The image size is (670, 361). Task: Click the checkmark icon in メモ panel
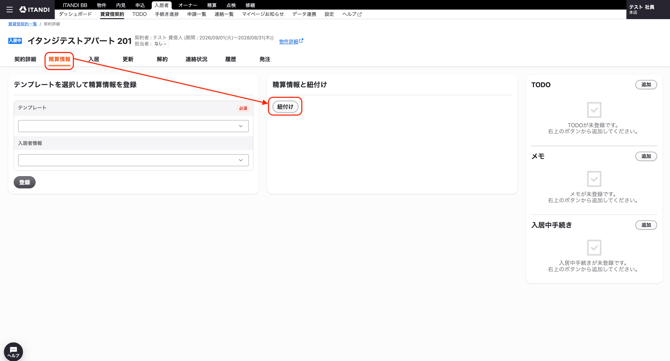click(x=594, y=179)
